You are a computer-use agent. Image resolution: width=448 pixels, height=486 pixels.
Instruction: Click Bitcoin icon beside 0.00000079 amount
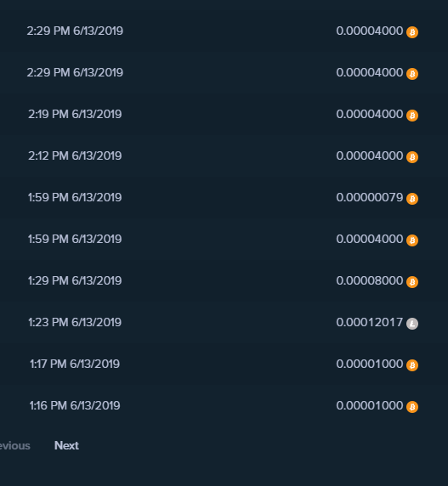[x=412, y=198]
